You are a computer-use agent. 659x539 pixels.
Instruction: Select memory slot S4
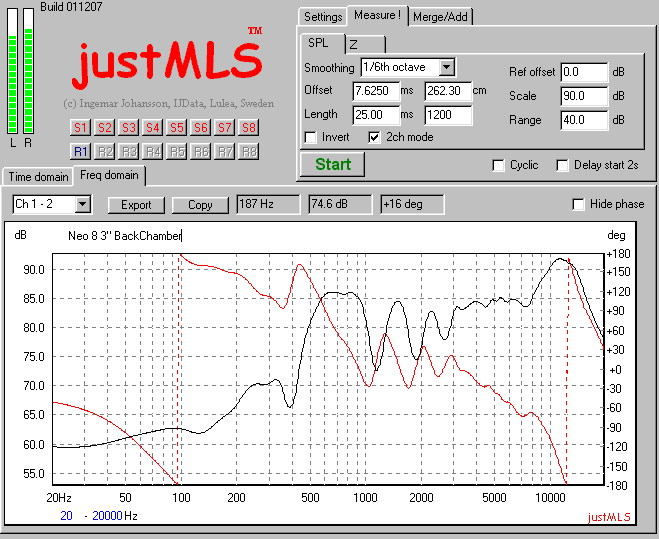(152, 127)
